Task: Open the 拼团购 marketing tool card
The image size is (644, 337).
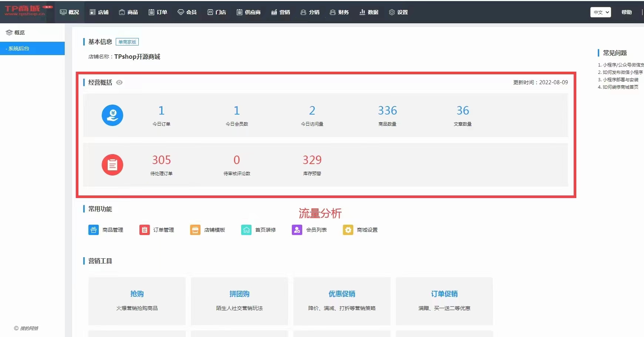Action: [239, 300]
